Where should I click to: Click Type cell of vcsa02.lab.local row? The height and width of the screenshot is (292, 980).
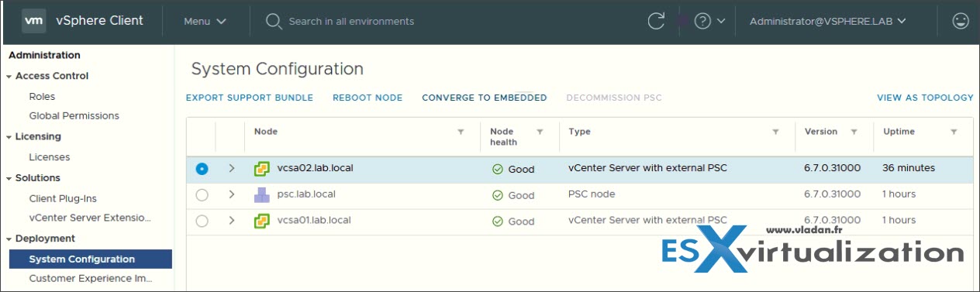coord(647,168)
